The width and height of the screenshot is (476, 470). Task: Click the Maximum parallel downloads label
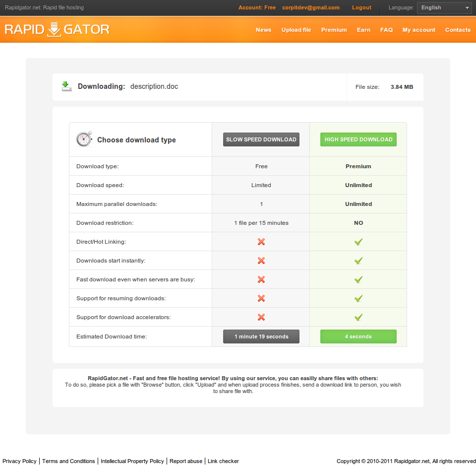coord(117,204)
